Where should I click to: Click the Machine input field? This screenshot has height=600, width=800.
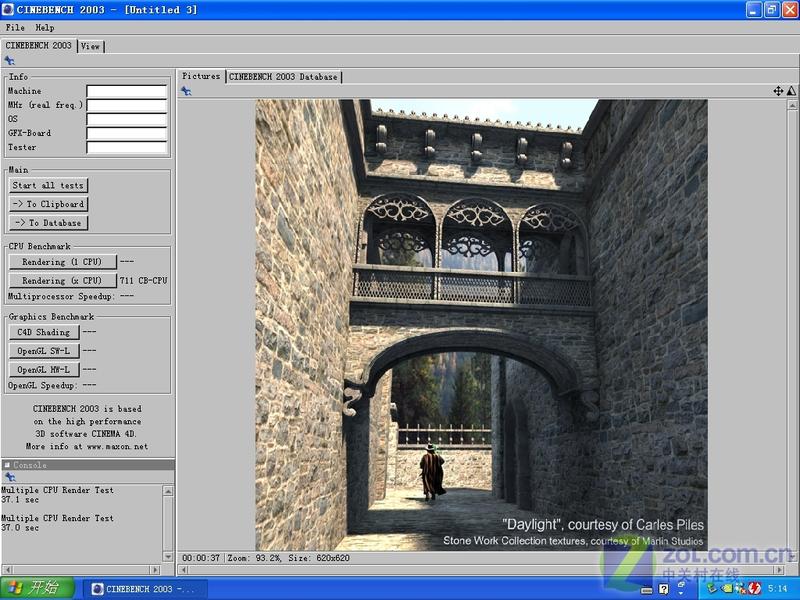(x=127, y=91)
